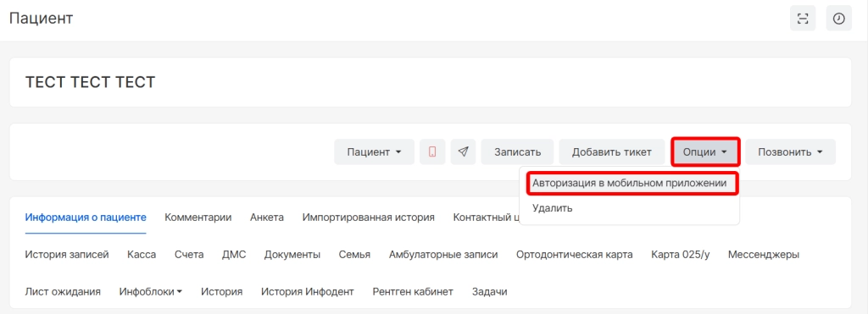Click the Записать button
This screenshot has width=868, height=314.
518,151
